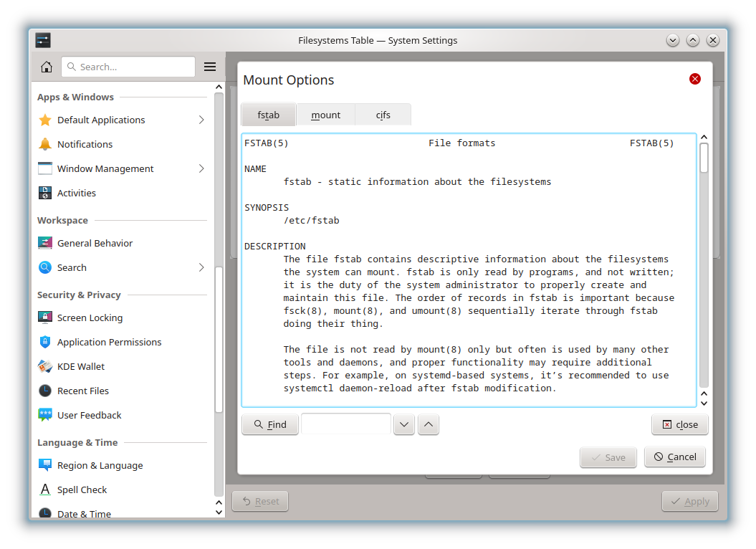This screenshot has width=756, height=549.
Task: Click the Cancel button
Action: [675, 457]
